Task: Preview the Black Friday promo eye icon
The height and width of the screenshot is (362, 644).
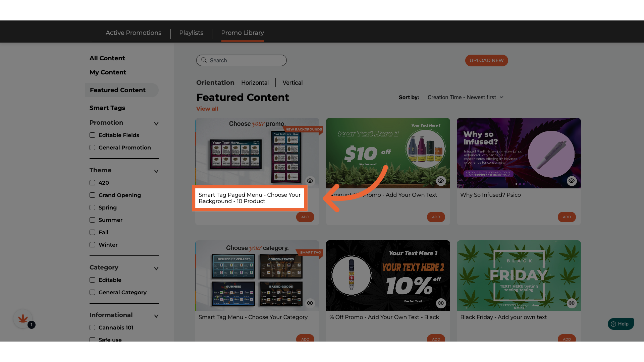Action: [x=572, y=303]
